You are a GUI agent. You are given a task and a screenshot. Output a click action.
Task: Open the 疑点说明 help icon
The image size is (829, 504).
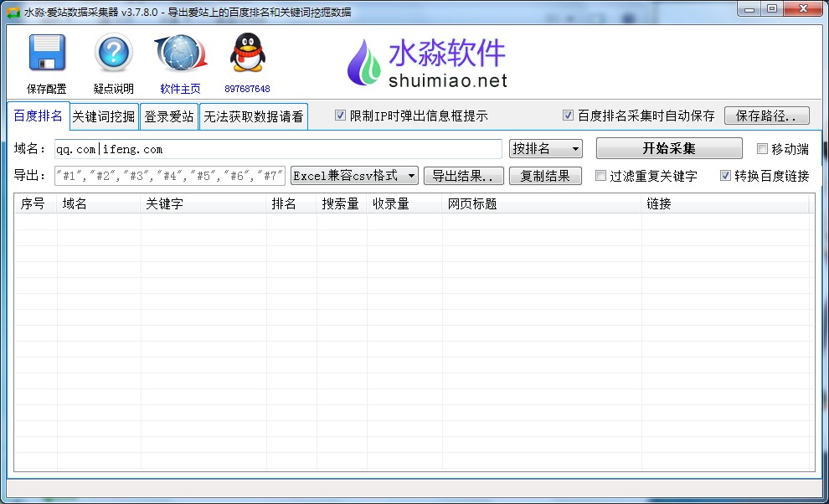pos(113,53)
